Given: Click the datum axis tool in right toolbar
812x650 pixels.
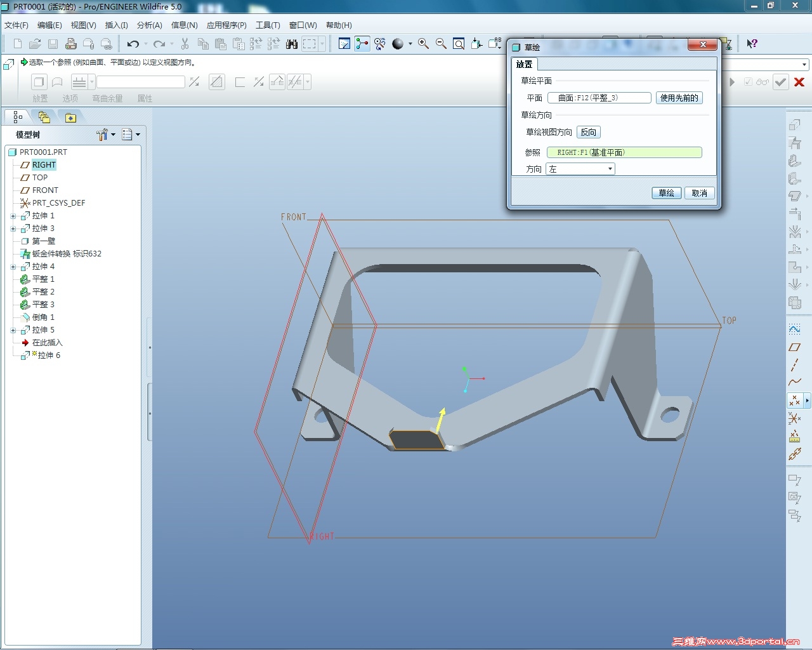Looking at the screenshot, I should point(794,365).
